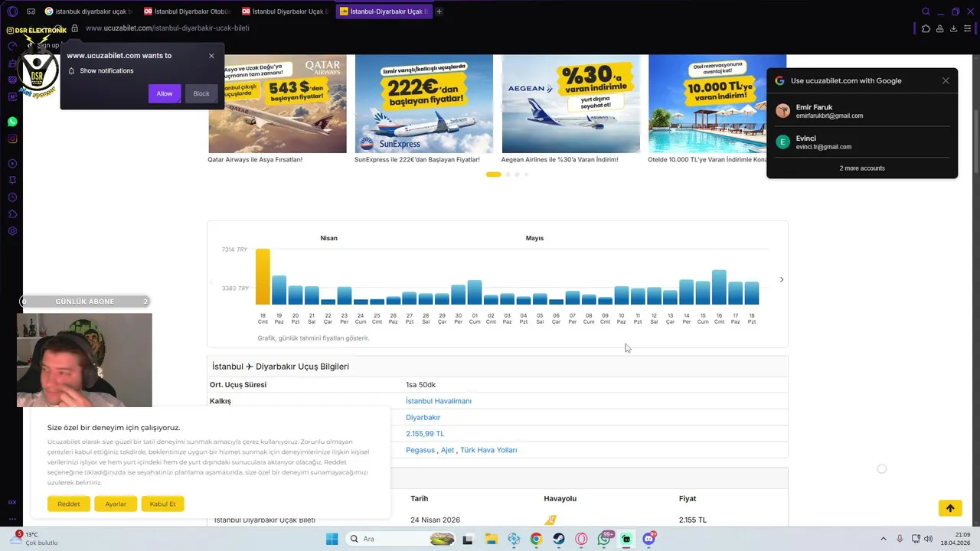Open Opera from the taskbar
This screenshot has height=551, width=980.
click(581, 539)
